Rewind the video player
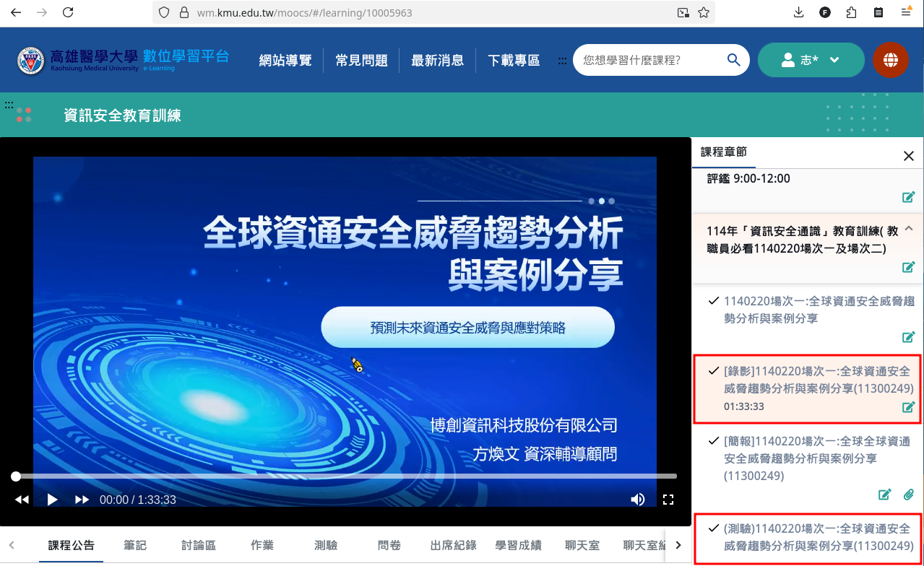This screenshot has width=924, height=566. pyautogui.click(x=22, y=500)
